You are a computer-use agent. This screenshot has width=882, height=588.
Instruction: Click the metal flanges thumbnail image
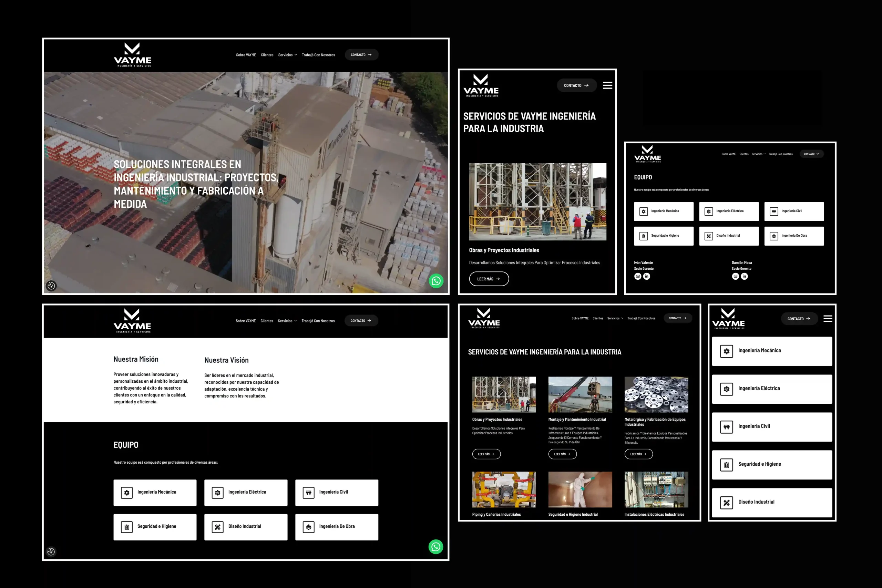[x=656, y=394]
